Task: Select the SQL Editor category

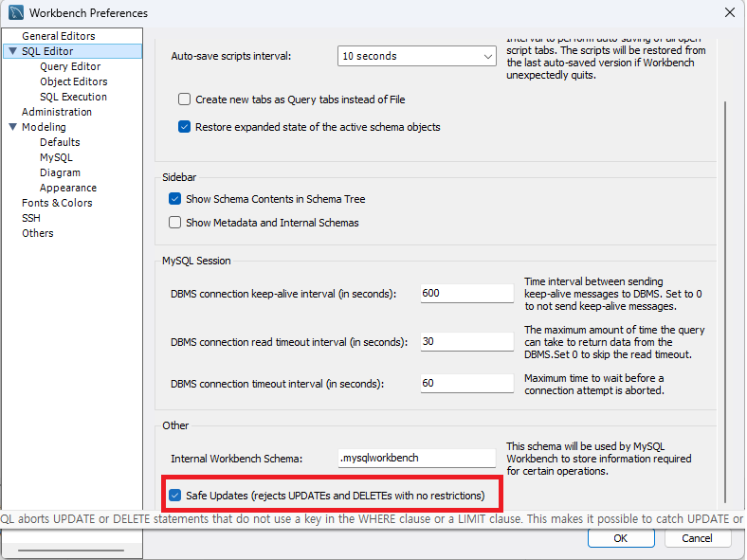Action: tap(47, 51)
